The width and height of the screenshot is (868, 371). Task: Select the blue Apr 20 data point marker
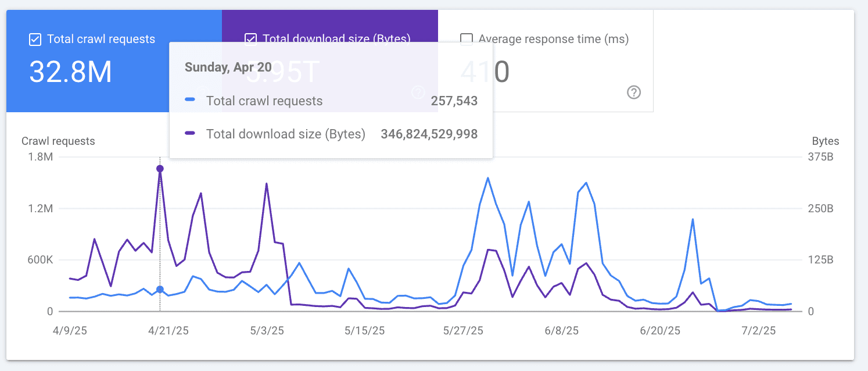(x=160, y=289)
